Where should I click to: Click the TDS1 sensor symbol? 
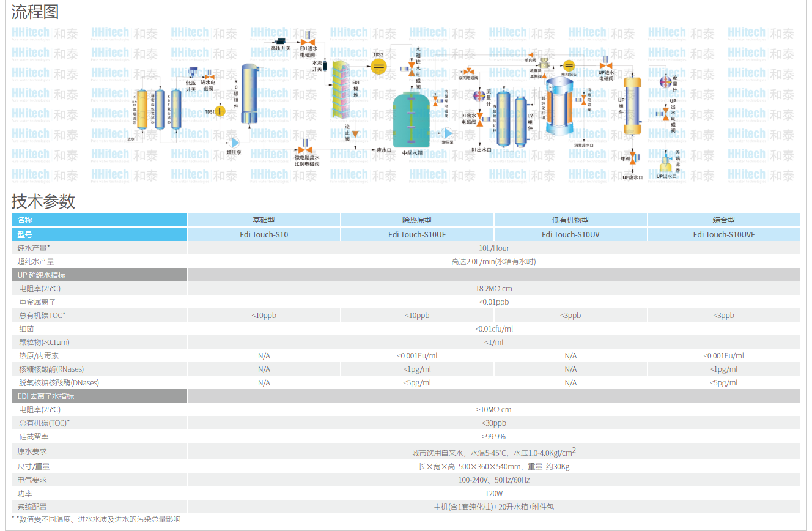pyautogui.click(x=220, y=111)
